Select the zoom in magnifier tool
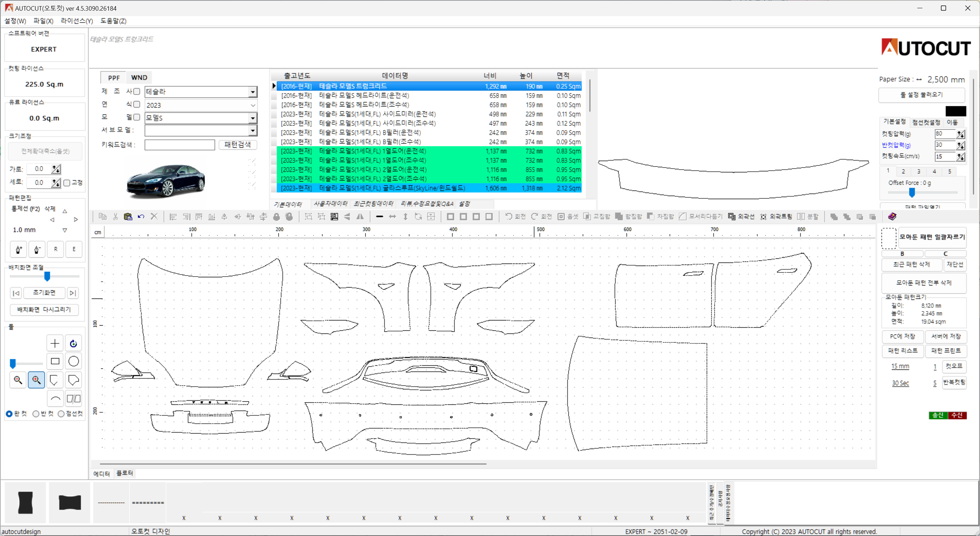This screenshot has height=536, width=980. click(x=37, y=380)
